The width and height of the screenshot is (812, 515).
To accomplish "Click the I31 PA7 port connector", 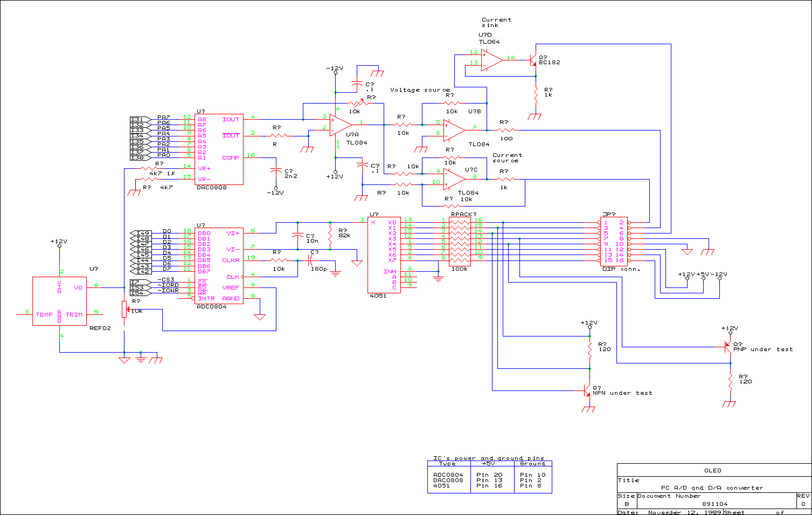I will coord(141,119).
